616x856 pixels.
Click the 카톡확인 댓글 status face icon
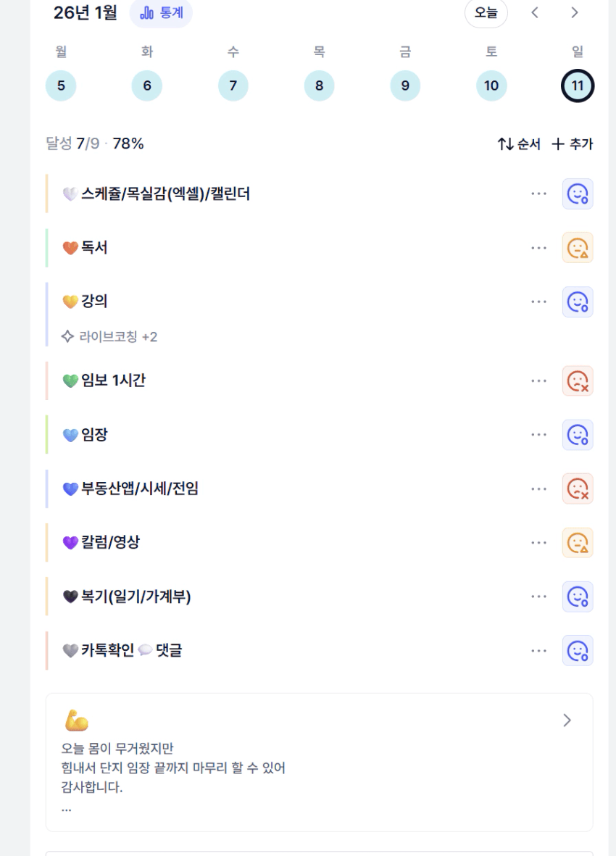(x=578, y=650)
